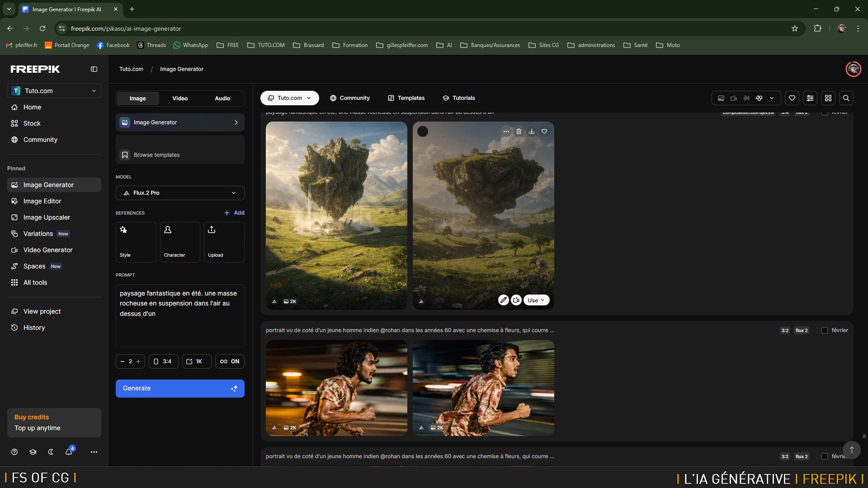Increase image count with plus stepper

[138, 361]
